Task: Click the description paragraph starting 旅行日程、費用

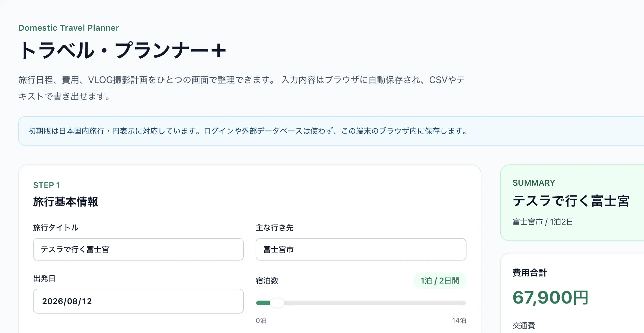Action: coord(241,88)
